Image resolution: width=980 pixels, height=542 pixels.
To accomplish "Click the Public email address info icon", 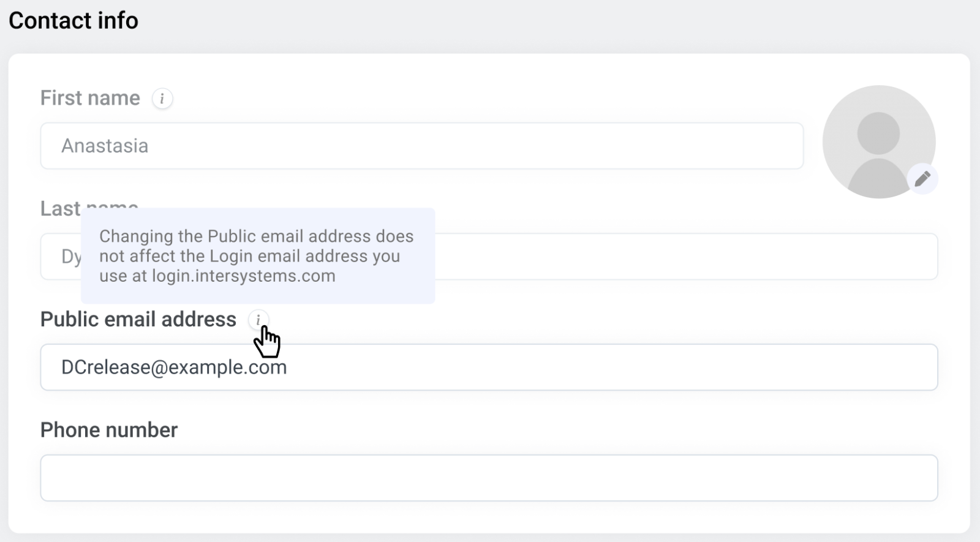I will click(x=258, y=320).
